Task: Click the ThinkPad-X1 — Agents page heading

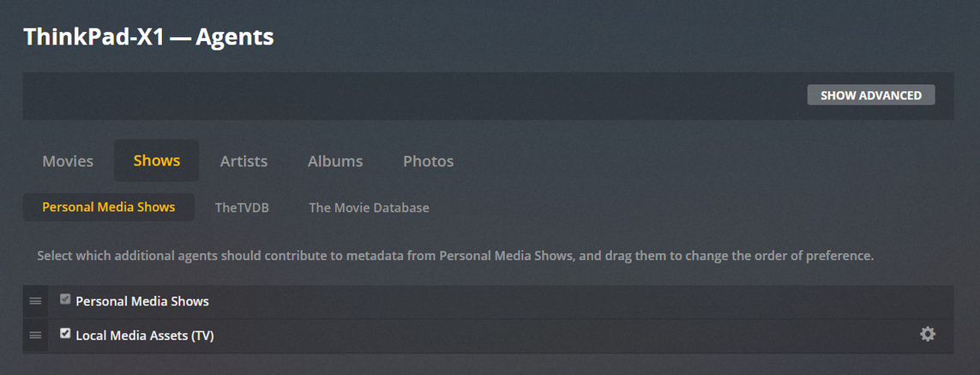Action: pos(148,37)
